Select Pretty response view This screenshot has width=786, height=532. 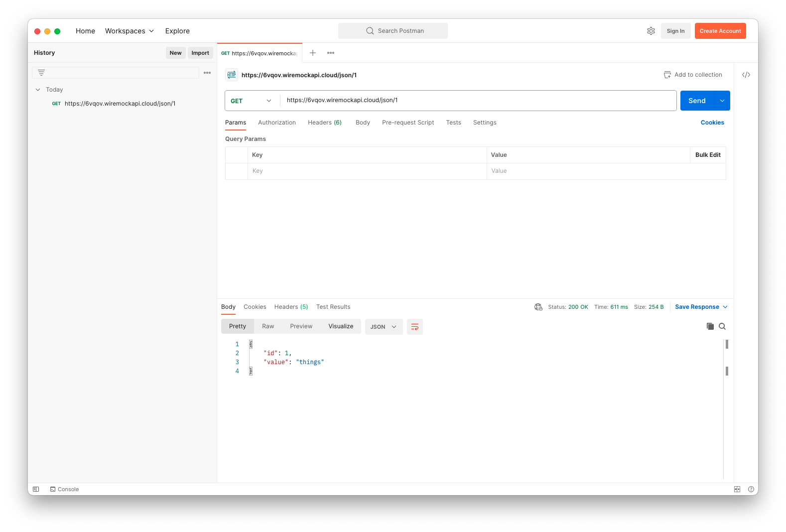[238, 326]
